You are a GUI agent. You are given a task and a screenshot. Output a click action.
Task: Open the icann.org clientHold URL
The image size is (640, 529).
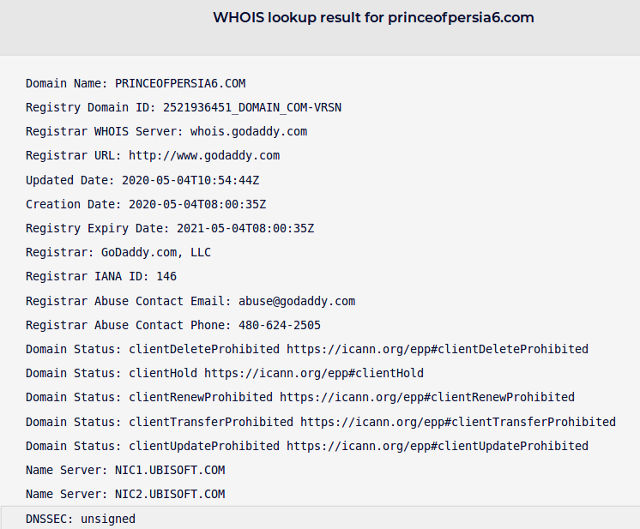[314, 373]
